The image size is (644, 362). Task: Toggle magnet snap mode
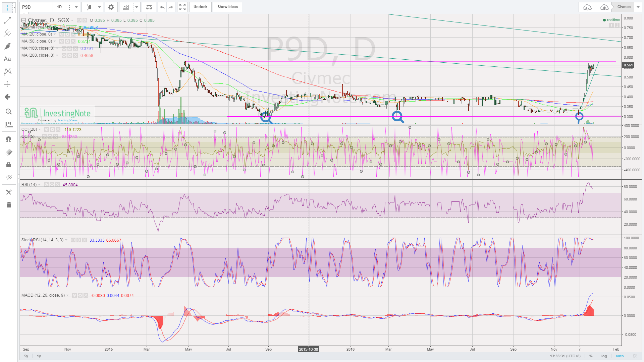pos(8,139)
